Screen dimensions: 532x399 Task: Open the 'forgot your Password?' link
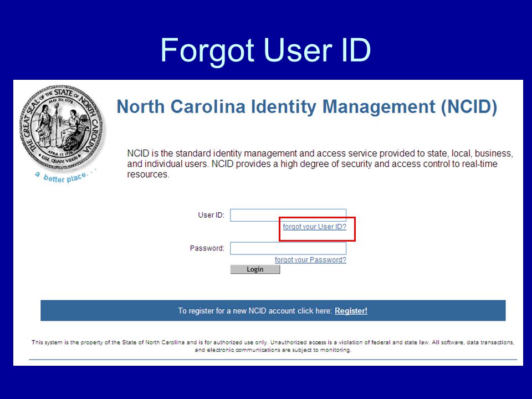(x=310, y=260)
